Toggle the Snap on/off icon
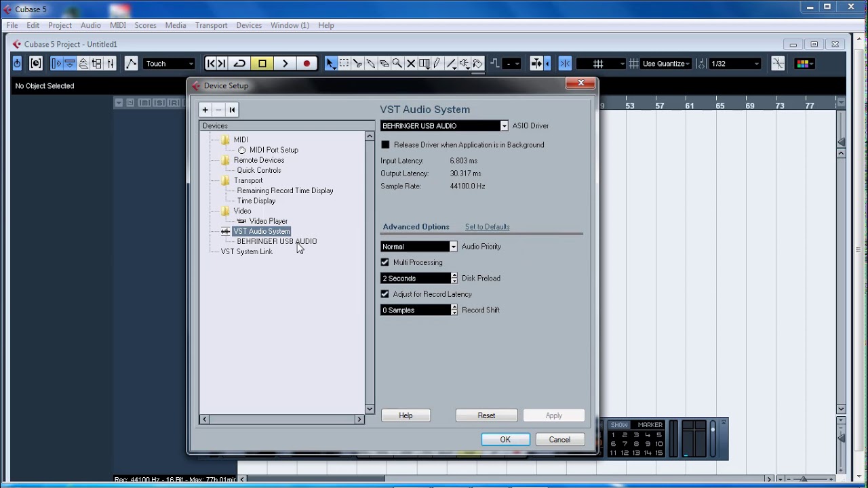 click(565, 64)
